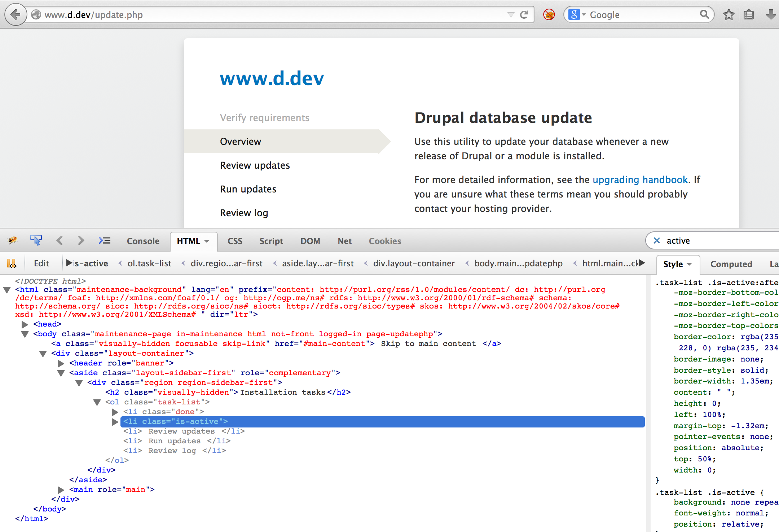
Task: Clear the Firebug search box with X
Action: [657, 241]
